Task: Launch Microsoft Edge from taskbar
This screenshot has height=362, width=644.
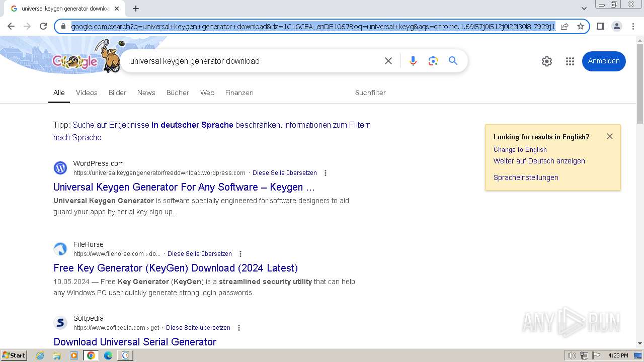Action: point(108,355)
